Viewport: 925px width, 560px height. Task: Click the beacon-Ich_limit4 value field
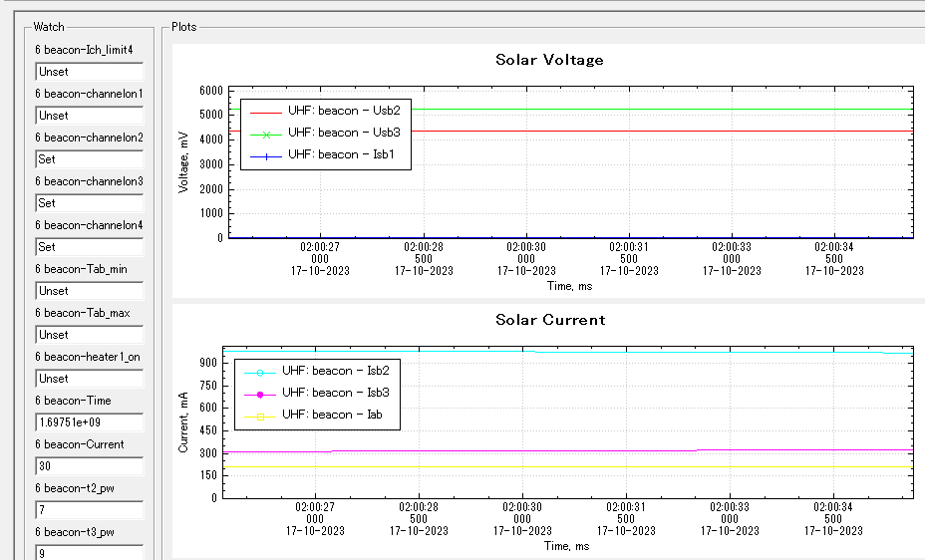(x=89, y=72)
